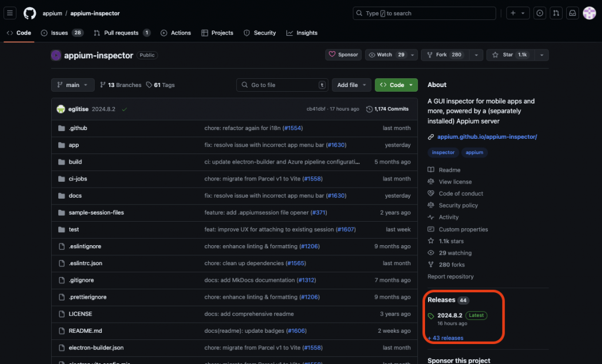Click the electron-builder.json file icon
Viewport: 602px width, 364px height.
click(x=61, y=348)
